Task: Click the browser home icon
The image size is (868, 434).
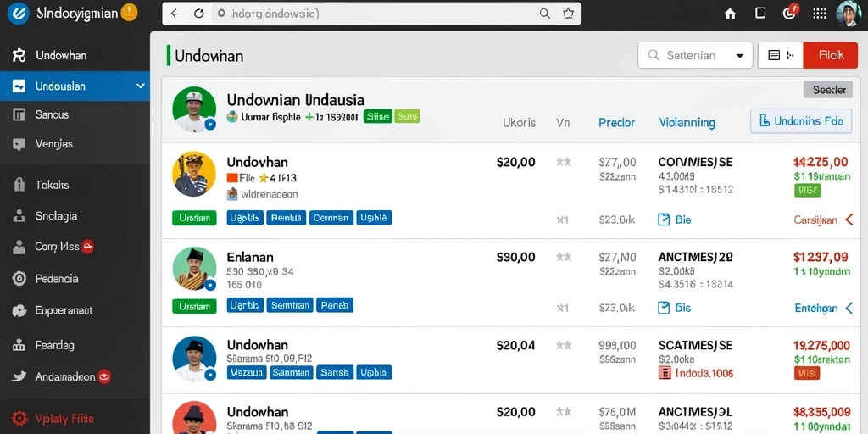Action: pos(730,14)
